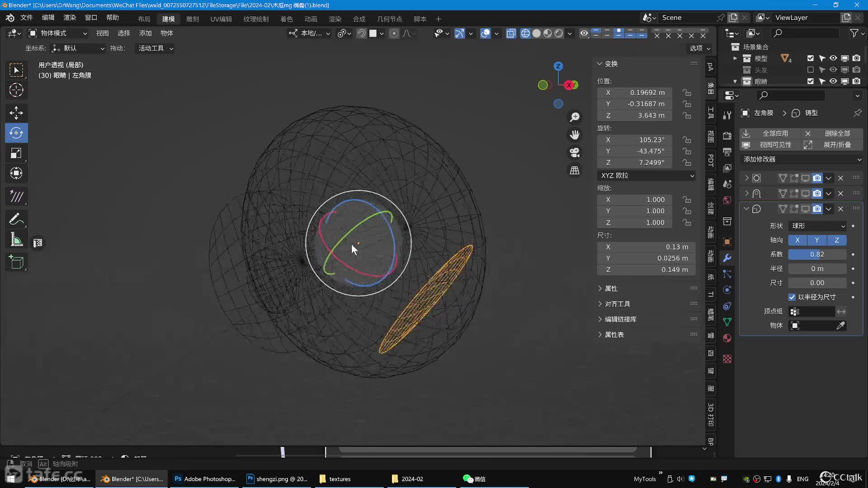Toggle exclude checkbox for 模型 collection
This screenshot has width=868, height=488.
(x=810, y=58)
